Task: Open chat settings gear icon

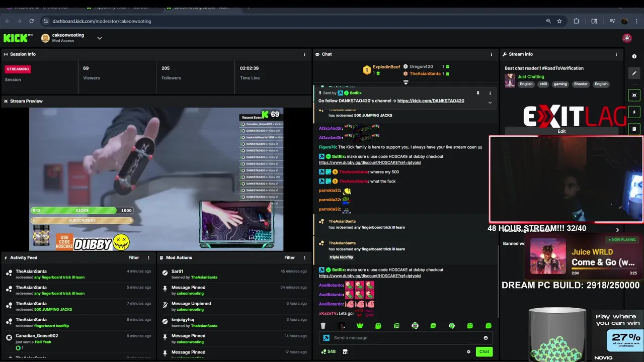Action: click(x=468, y=351)
